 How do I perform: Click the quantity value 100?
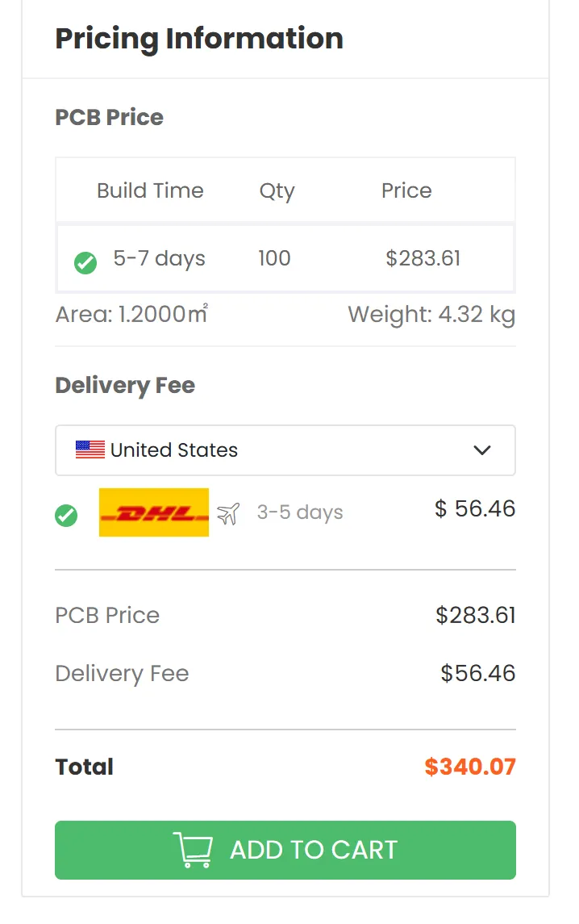click(x=274, y=259)
